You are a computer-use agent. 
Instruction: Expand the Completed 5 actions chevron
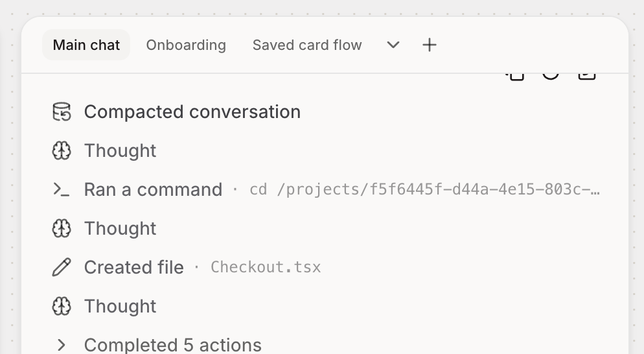[x=62, y=345]
